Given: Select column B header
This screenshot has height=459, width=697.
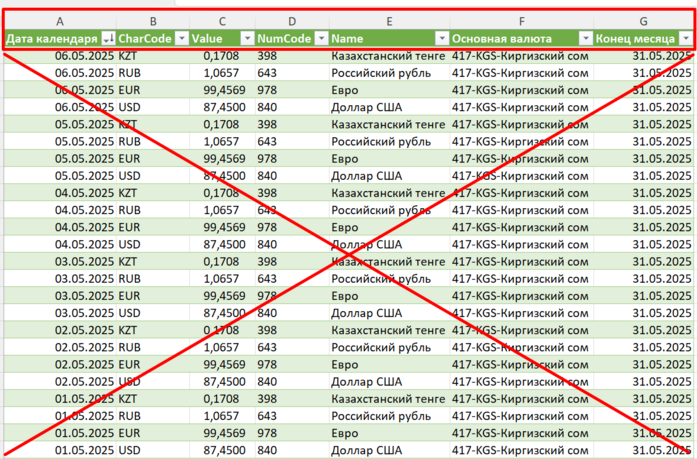Looking at the screenshot, I should [153, 21].
